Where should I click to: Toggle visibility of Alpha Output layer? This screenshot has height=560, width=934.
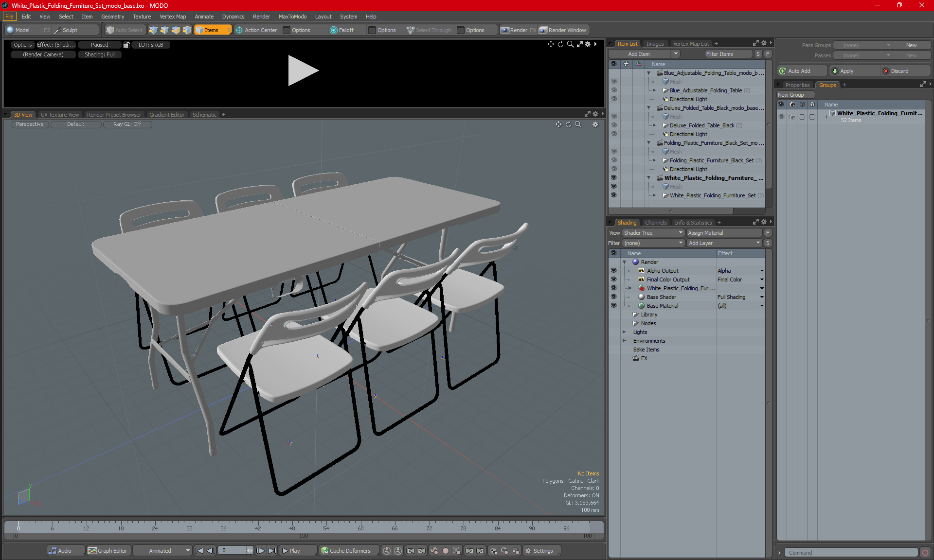click(613, 271)
